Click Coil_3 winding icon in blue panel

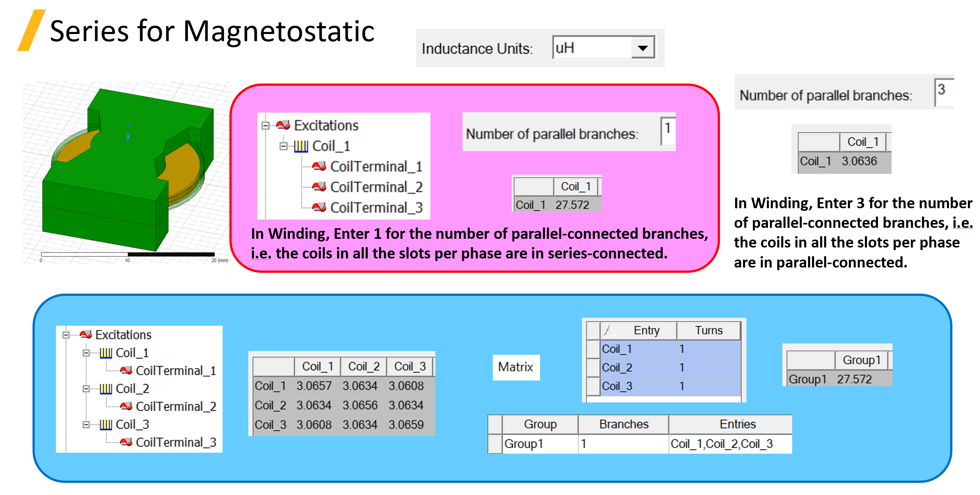pos(106,425)
